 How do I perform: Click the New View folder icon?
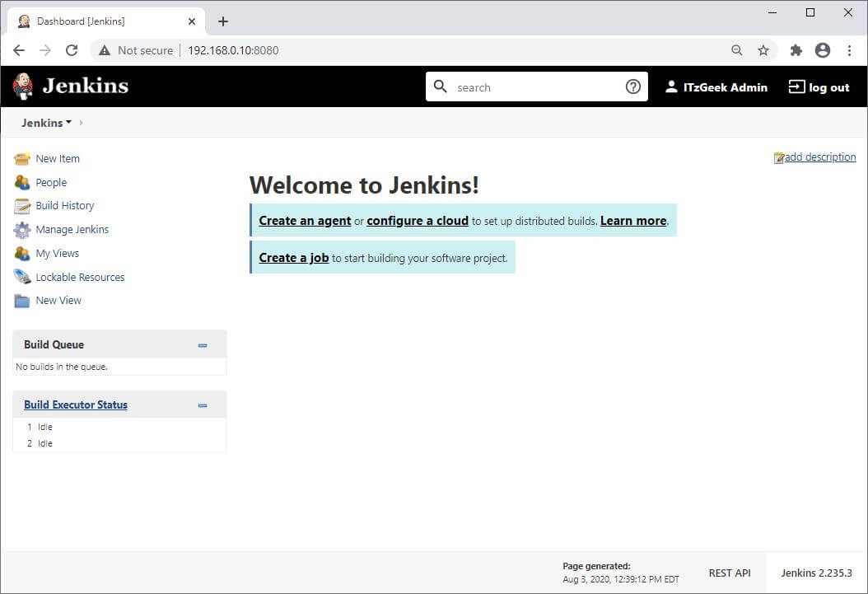(22, 301)
